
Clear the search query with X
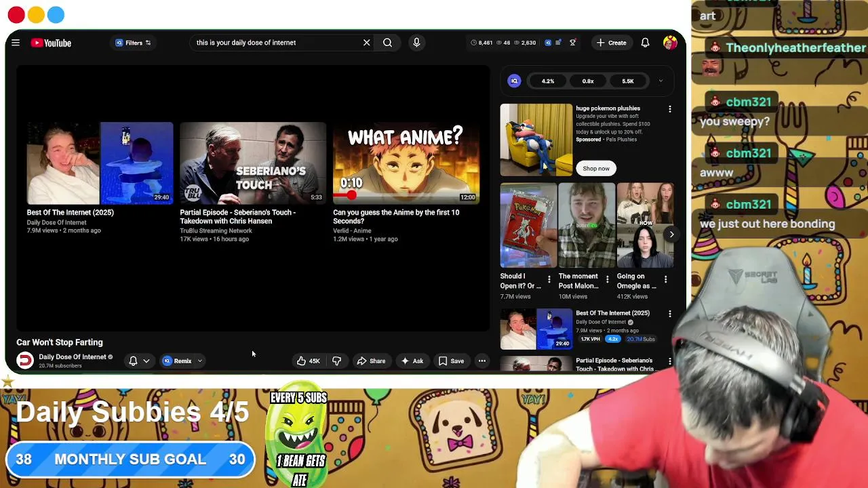(367, 43)
